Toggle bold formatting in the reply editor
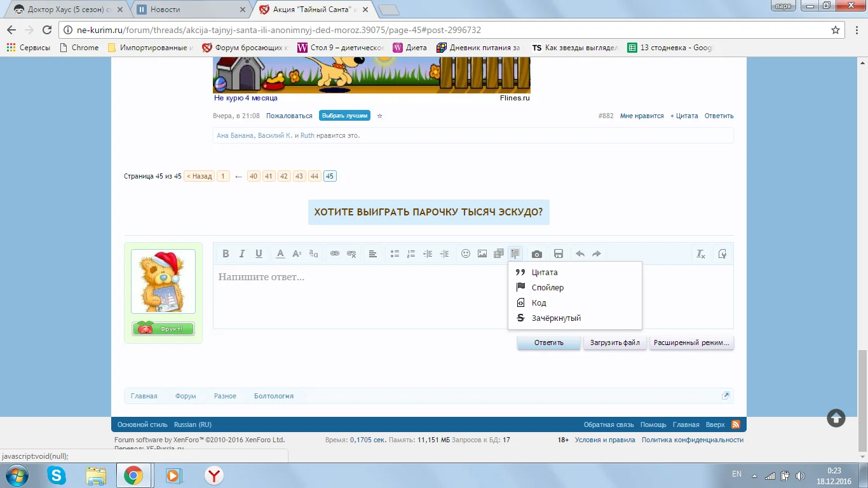Viewport: 868px width, 488px height. point(226,254)
